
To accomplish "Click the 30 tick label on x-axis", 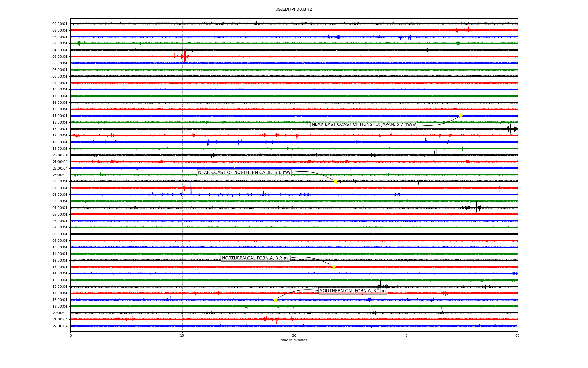I will pyautogui.click(x=294, y=335).
